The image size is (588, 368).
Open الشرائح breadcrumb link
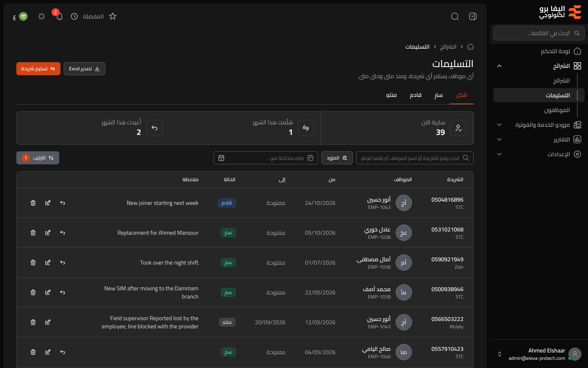[448, 47]
